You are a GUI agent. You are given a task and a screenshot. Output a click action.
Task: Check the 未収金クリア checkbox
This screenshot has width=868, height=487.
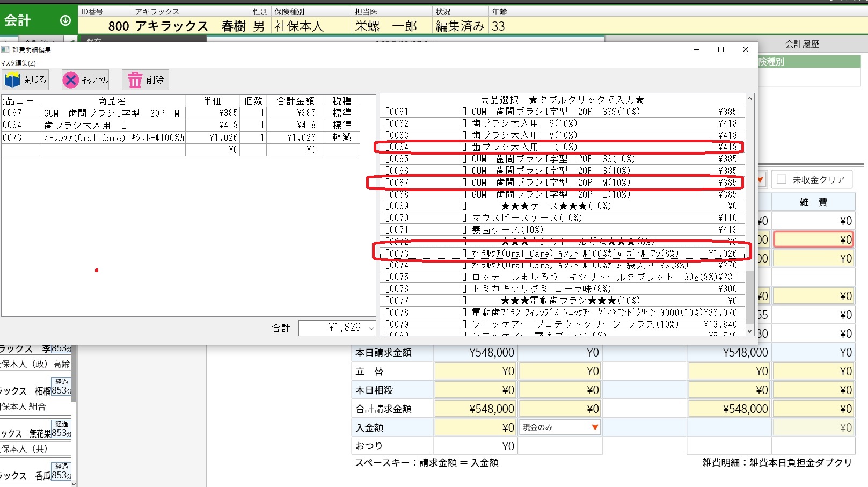pos(782,179)
